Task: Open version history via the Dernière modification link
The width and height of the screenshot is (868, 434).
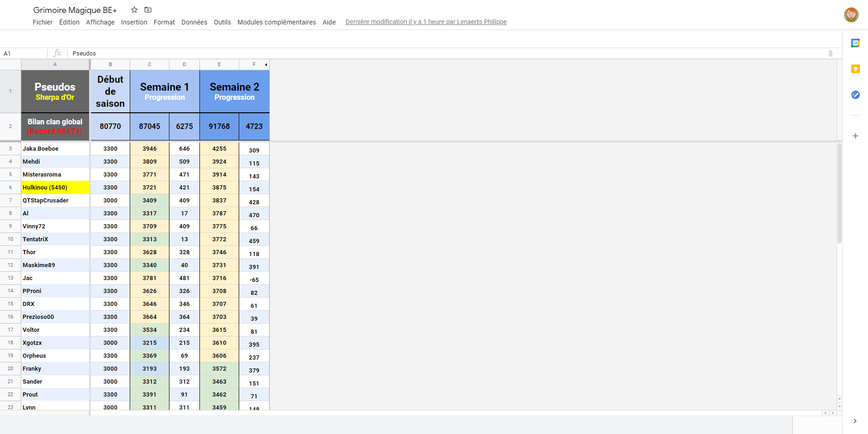Action: (426, 22)
